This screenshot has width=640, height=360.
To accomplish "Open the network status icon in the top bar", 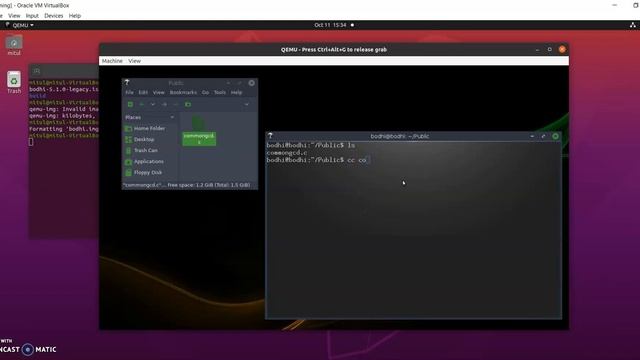I will point(633,25).
